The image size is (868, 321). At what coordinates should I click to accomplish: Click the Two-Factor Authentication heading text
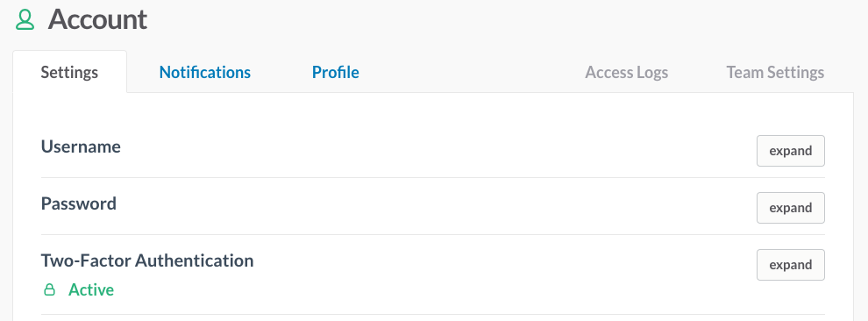[147, 260]
